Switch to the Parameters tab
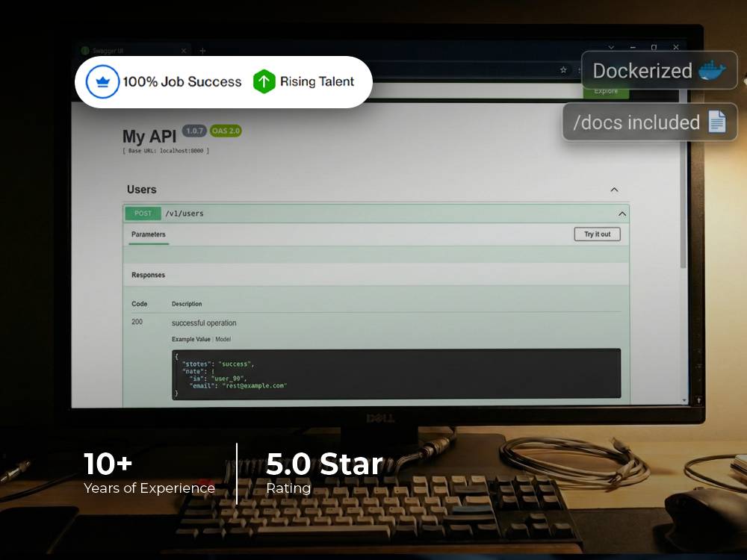The image size is (747, 560). 148,234
